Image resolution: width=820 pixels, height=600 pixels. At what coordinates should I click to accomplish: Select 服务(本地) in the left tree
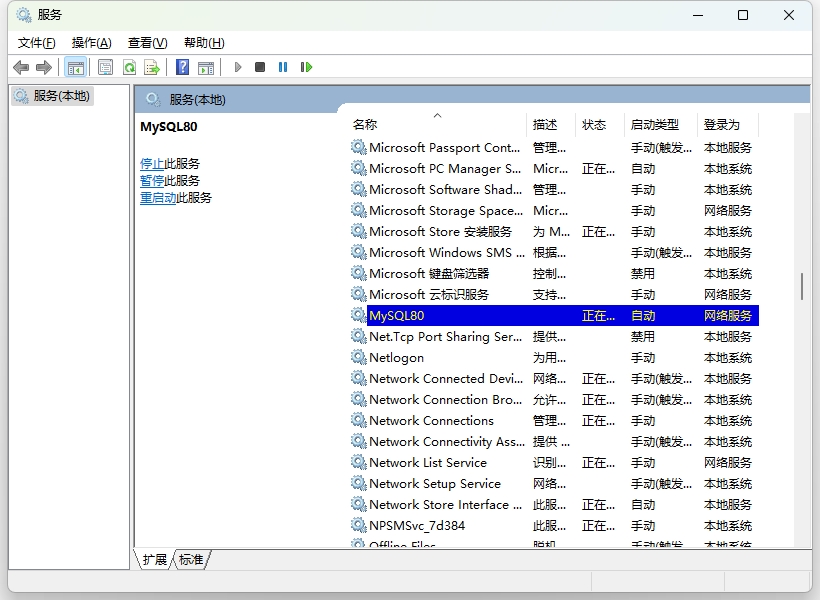pos(61,96)
